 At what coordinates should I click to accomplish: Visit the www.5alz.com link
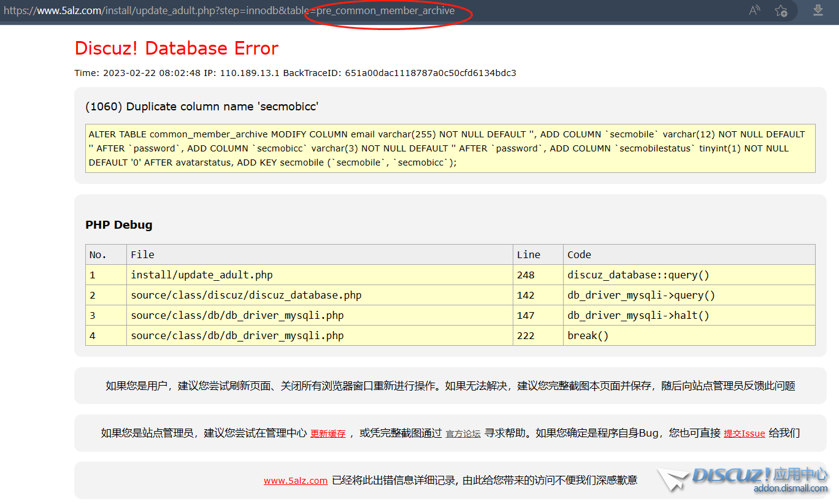click(296, 481)
